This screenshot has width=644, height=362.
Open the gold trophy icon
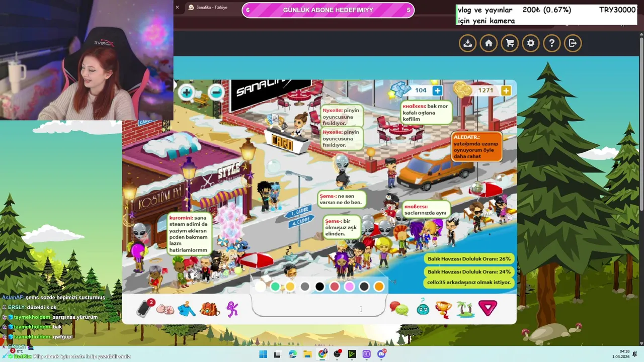pos(443,309)
